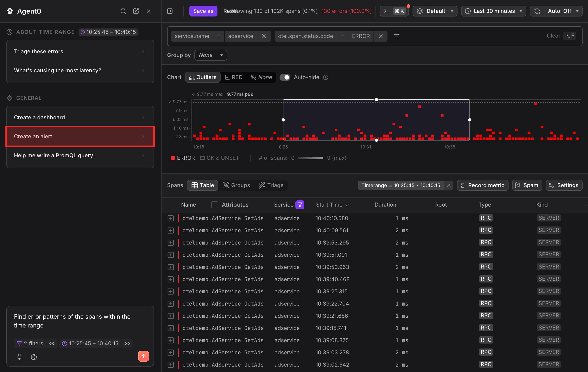Open the Group by None dropdown

pyautogui.click(x=210, y=55)
